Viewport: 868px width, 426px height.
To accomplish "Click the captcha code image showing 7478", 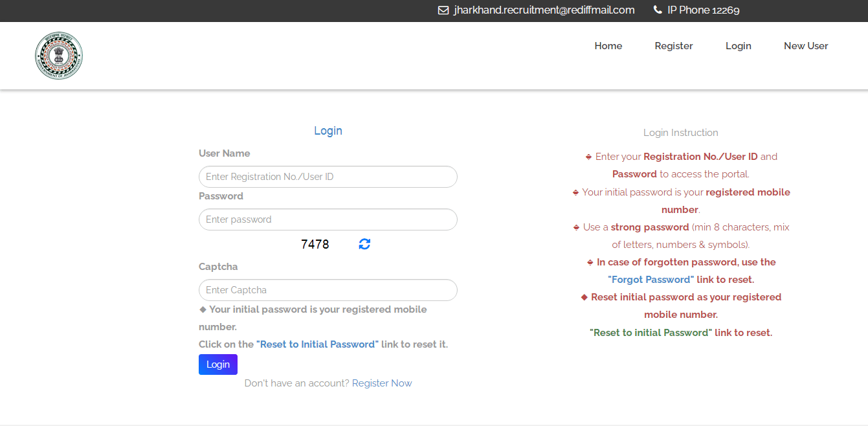I will [x=315, y=244].
